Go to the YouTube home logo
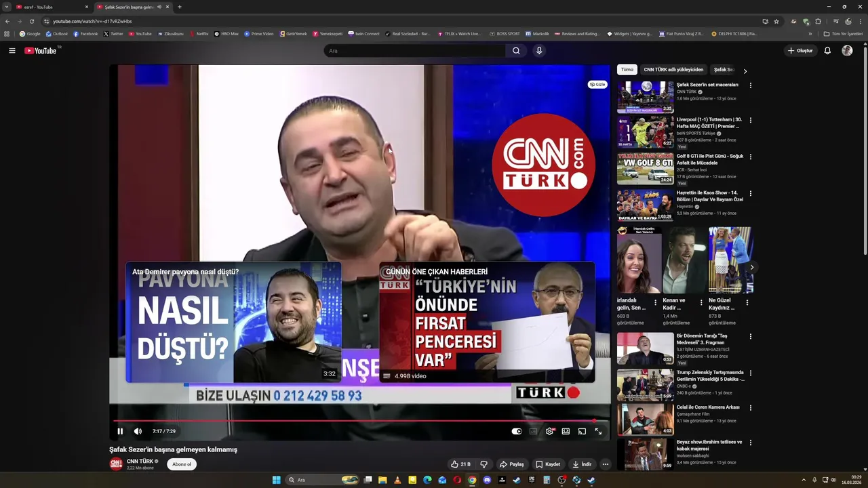 pos(42,51)
